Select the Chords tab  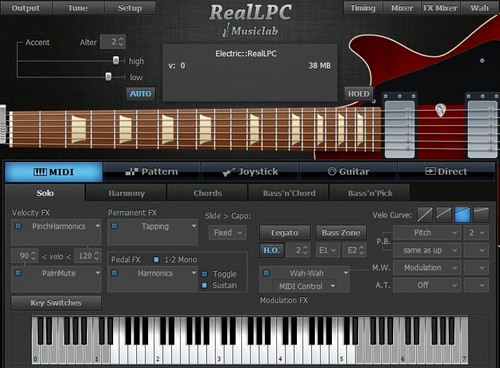point(207,193)
